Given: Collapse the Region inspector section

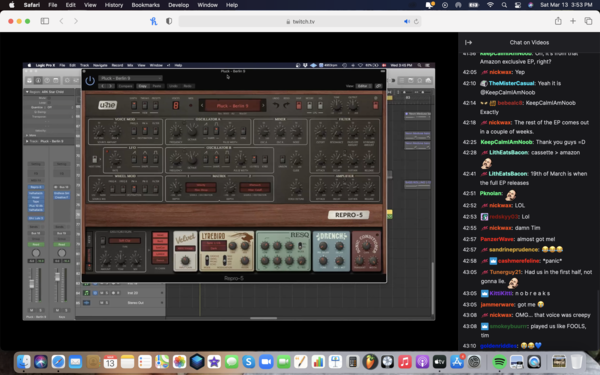Looking at the screenshot, I should 27,92.
